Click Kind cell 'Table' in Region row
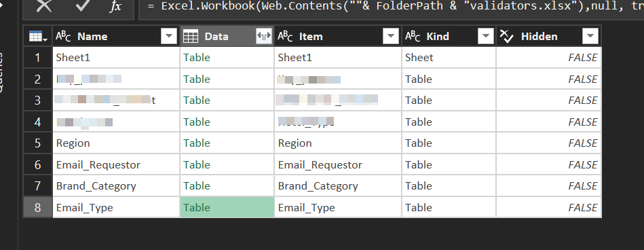The width and height of the screenshot is (644, 250). point(449,143)
